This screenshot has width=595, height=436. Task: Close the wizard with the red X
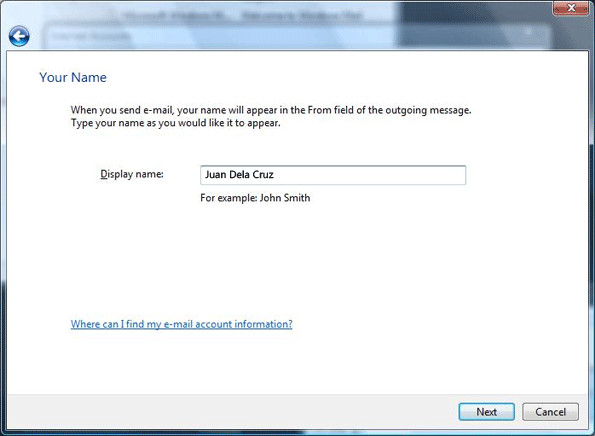pyautogui.click(x=571, y=8)
